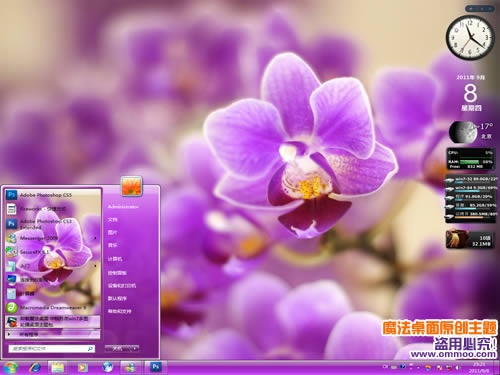Open Windows Live Messenger taskbar icon
Image resolution: width=500 pixels, height=375 pixels.
(130, 368)
